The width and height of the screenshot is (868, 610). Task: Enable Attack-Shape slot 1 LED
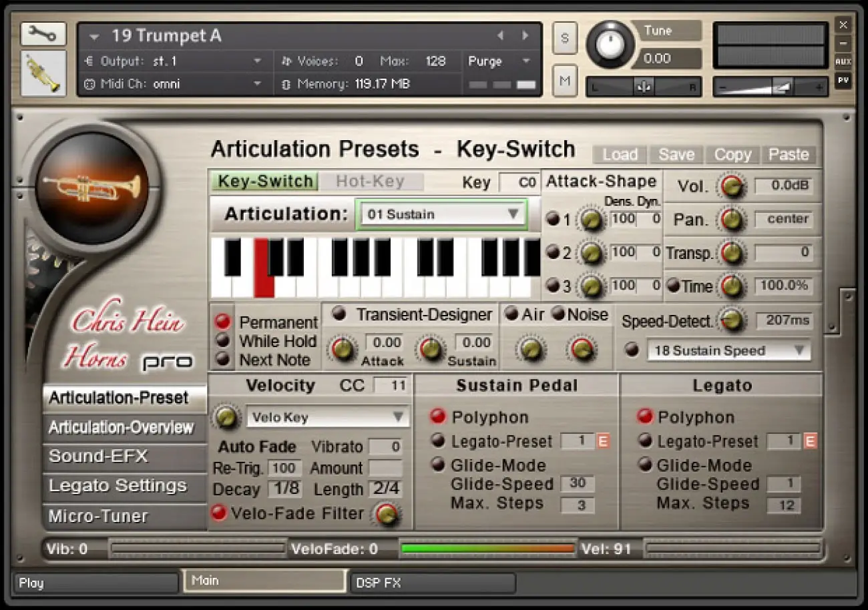553,219
